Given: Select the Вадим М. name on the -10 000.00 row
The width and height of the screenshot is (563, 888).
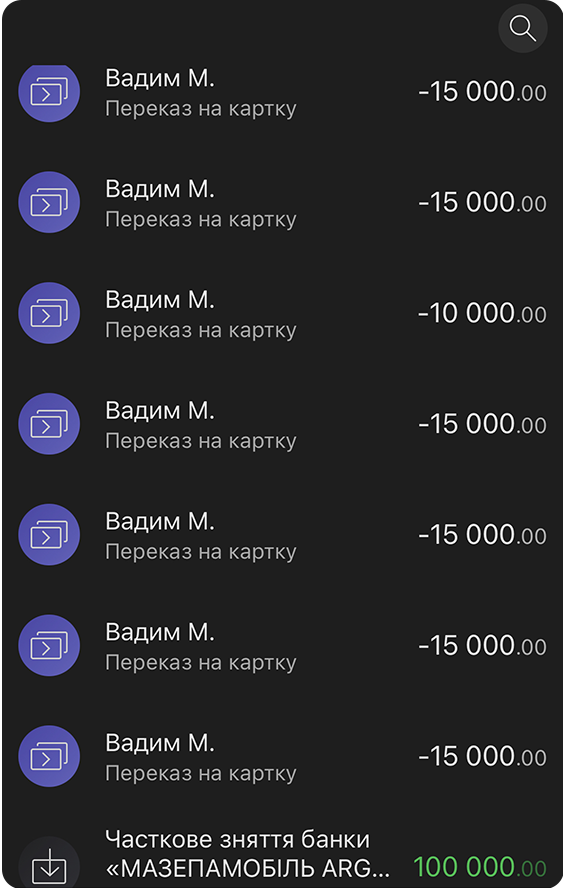Looking at the screenshot, I should pyautogui.click(x=160, y=300).
